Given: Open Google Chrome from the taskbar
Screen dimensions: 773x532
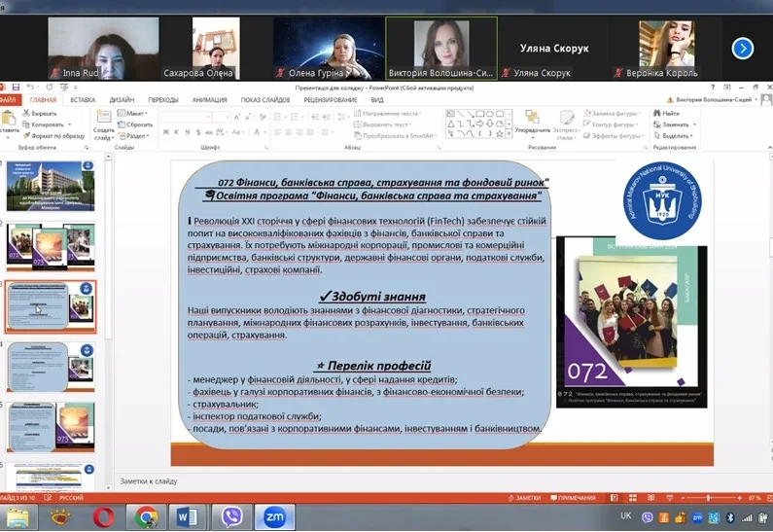Looking at the screenshot, I should pos(147,516).
